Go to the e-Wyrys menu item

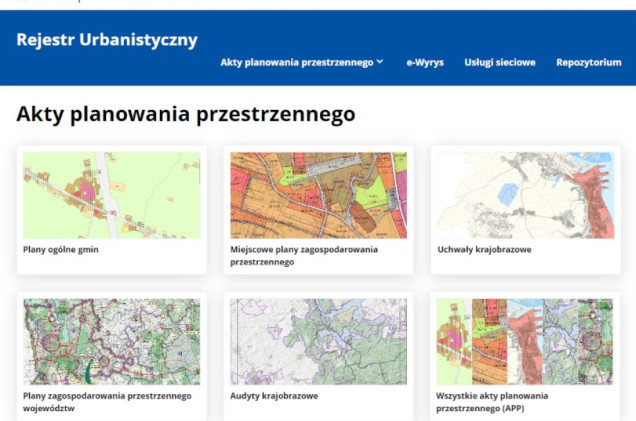tap(425, 62)
